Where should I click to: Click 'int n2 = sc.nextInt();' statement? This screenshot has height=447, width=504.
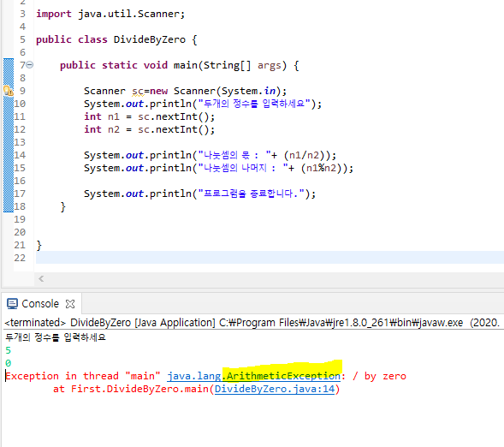pyautogui.click(x=149, y=129)
